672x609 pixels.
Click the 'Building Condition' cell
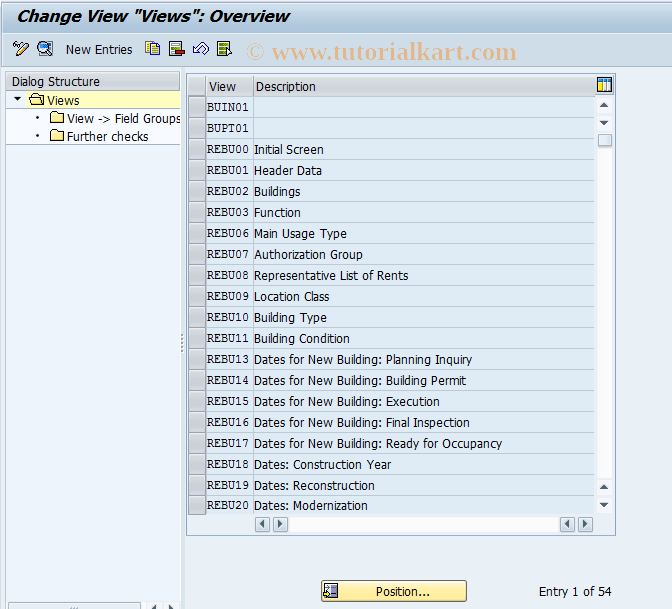point(423,338)
